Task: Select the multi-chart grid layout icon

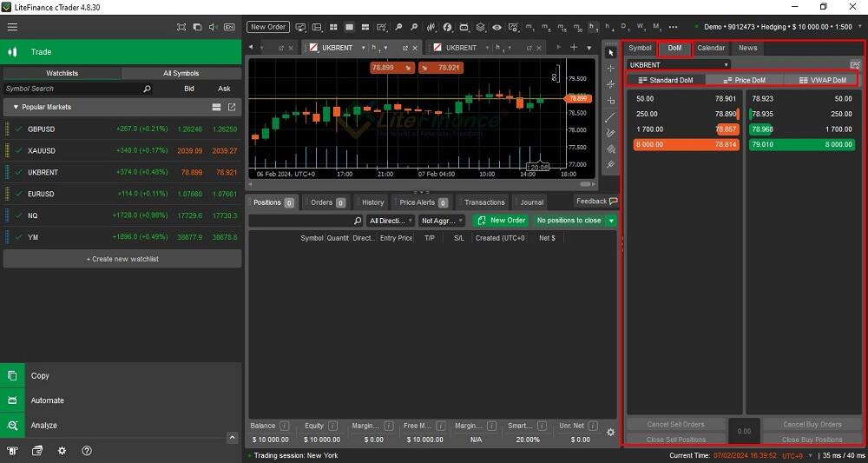Action: [x=333, y=27]
